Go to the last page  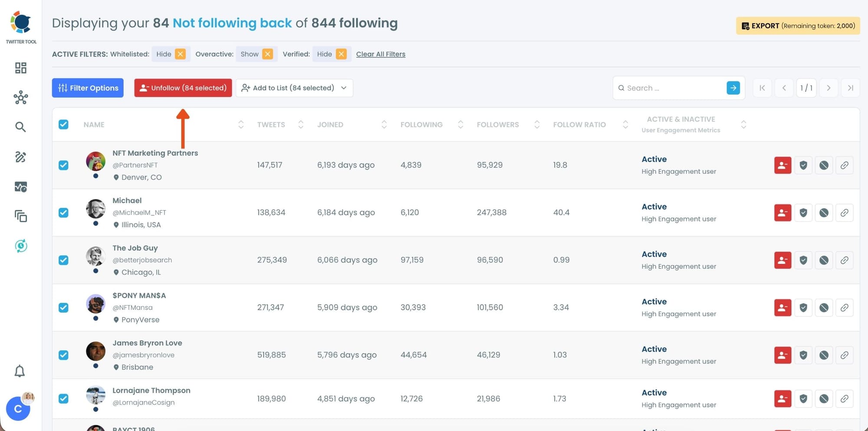point(850,88)
